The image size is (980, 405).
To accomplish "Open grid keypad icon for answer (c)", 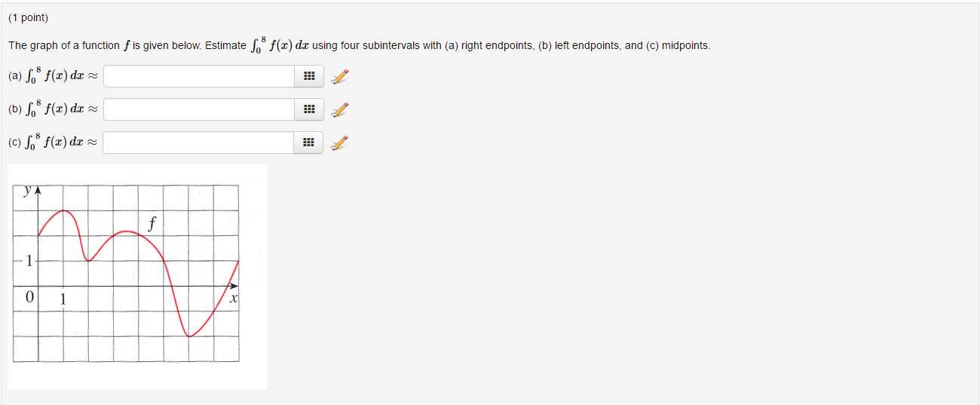I will 308,143.
